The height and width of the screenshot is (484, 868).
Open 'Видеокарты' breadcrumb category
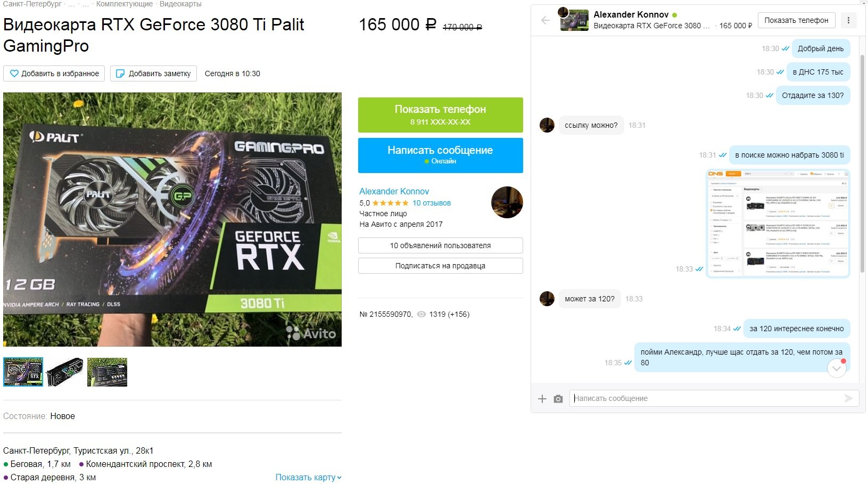coord(180,4)
